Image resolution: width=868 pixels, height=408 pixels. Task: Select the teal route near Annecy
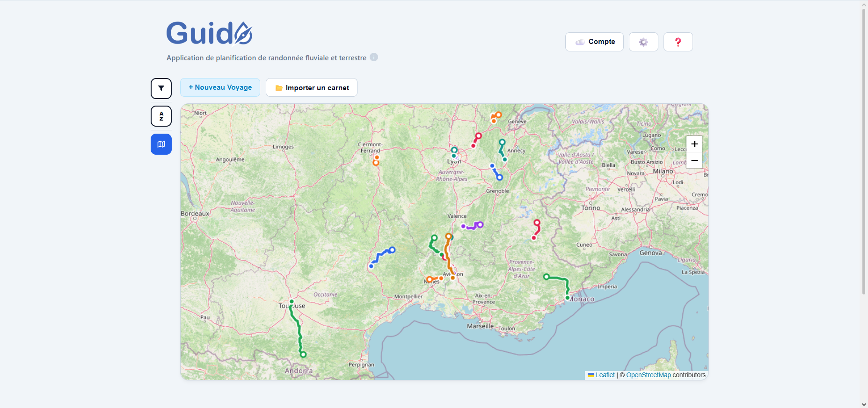[x=502, y=150]
